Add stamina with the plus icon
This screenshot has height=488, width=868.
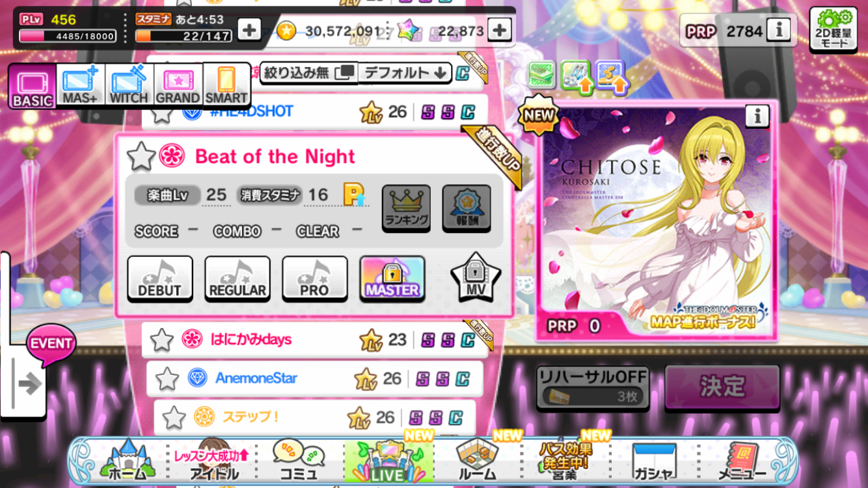(x=249, y=29)
